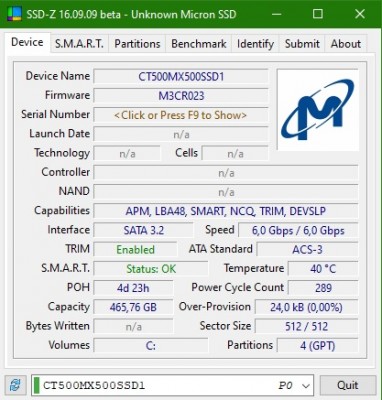This screenshot has height=400, width=382.
Task: Click the Volumes value C:
Action: coord(151,346)
